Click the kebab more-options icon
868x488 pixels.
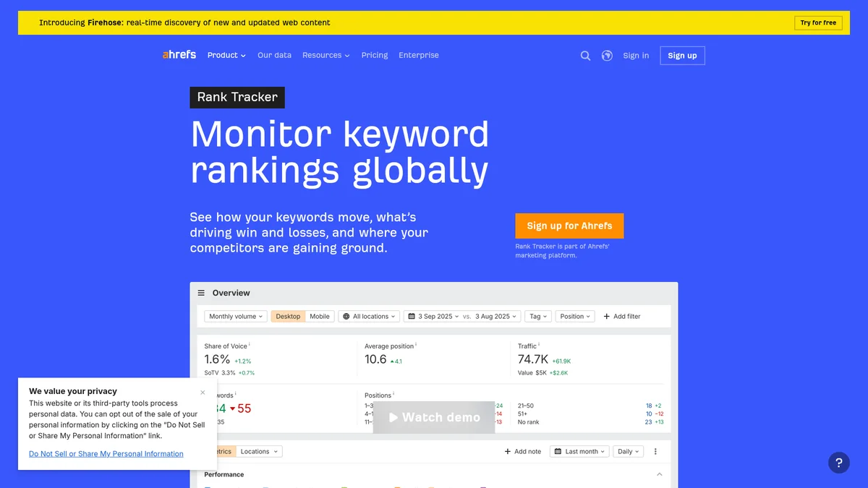click(x=655, y=451)
